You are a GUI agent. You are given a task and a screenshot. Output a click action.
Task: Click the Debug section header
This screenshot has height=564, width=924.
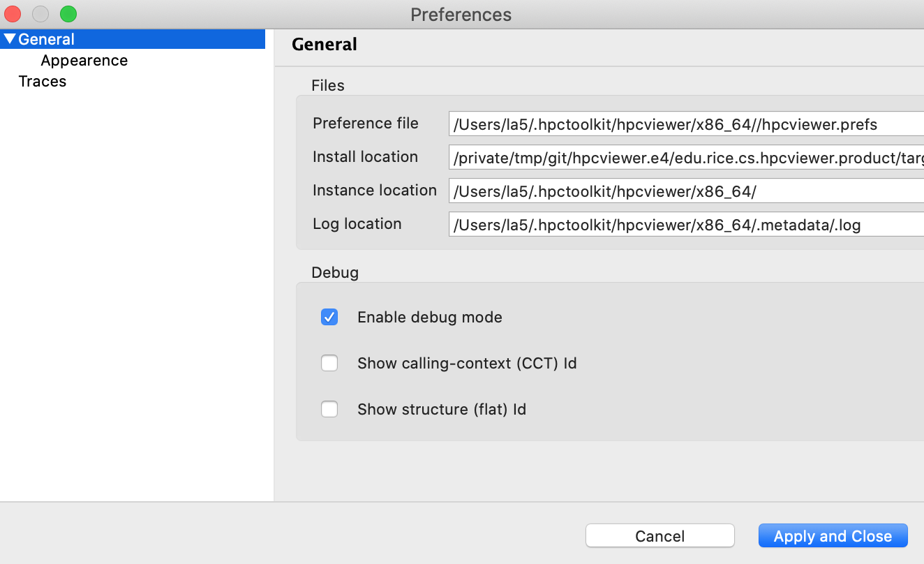[x=335, y=272]
